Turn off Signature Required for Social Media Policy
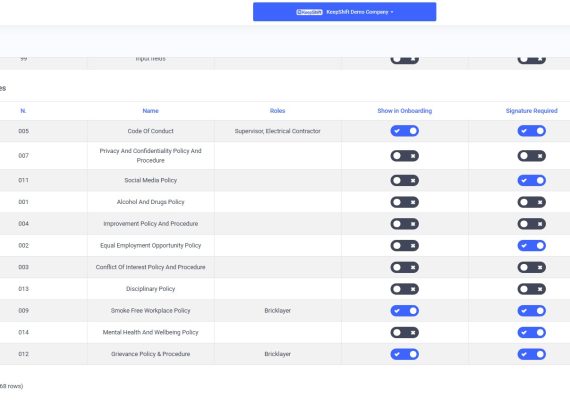Viewport: 570px width, 400px height. pyautogui.click(x=531, y=180)
